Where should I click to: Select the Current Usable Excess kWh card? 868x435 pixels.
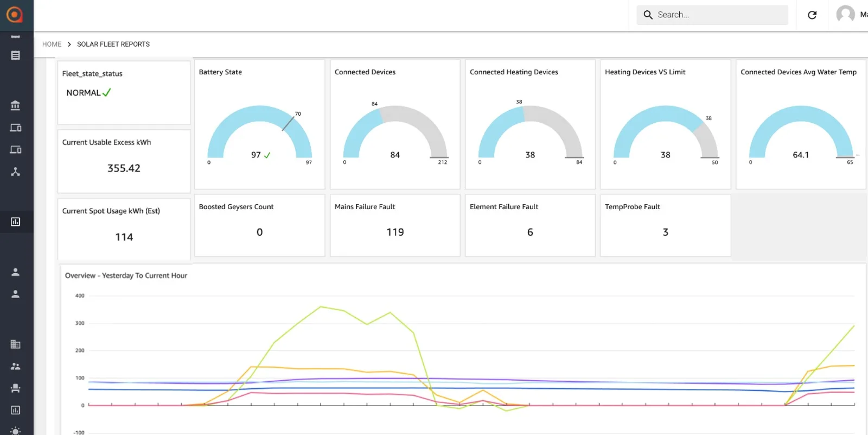pyautogui.click(x=124, y=161)
